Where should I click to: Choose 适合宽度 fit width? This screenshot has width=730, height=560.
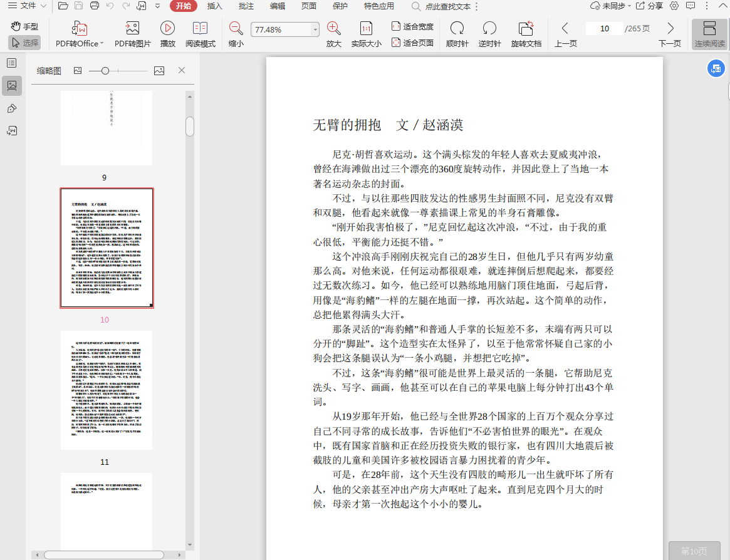coord(412,26)
